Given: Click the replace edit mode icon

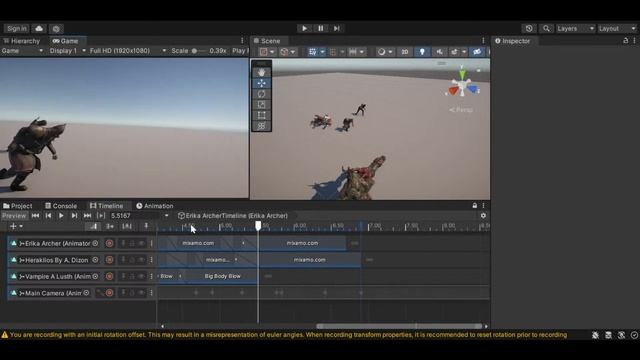Looking at the screenshot, I should 127,226.
